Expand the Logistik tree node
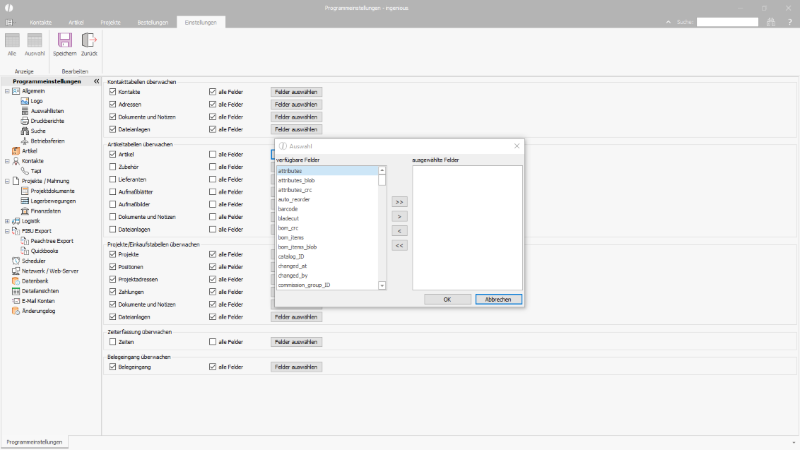800x450 pixels. pos(7,221)
